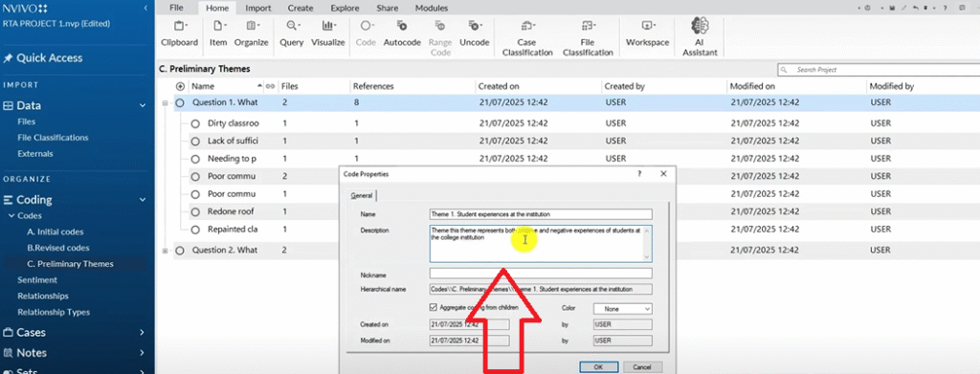Switch to the Share ribbon tab
980x374 pixels.
[x=388, y=8]
